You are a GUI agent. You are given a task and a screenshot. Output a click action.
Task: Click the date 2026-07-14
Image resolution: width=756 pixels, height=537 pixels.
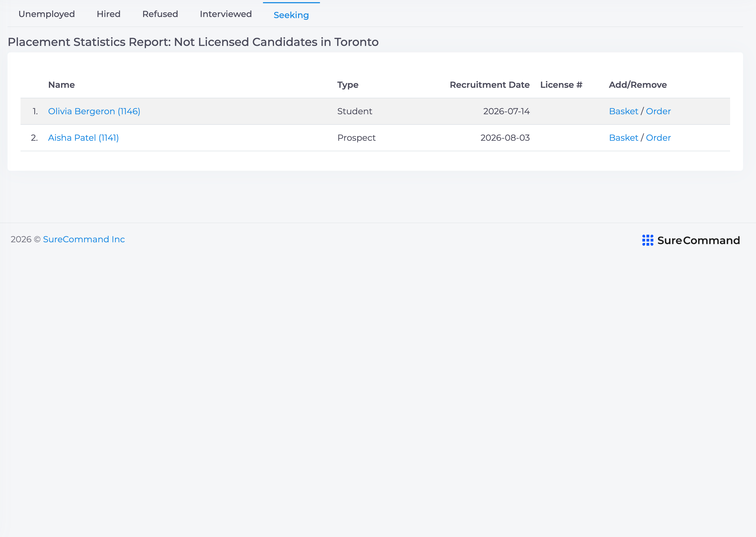pyautogui.click(x=506, y=111)
